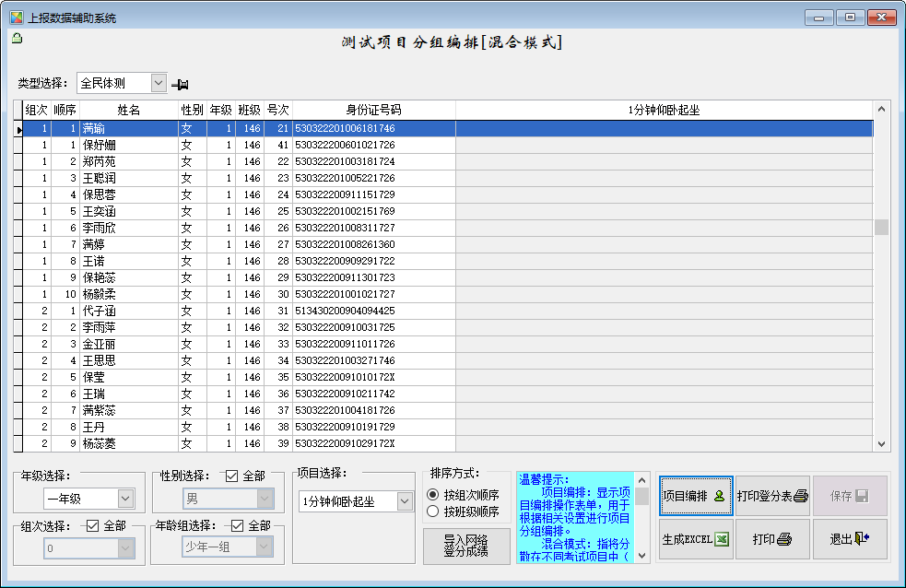
Task: Click the app icon in title bar
Action: 16,17
